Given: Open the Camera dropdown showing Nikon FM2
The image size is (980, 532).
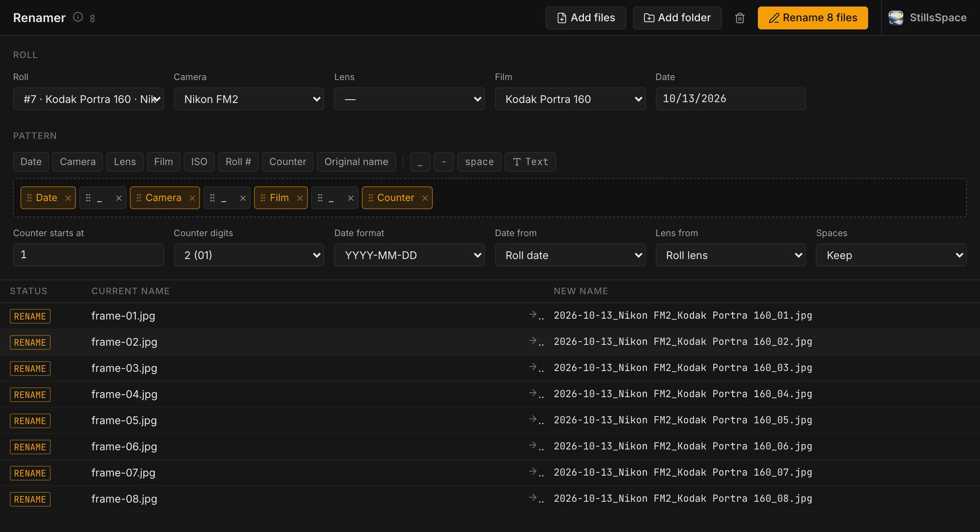Looking at the screenshot, I should point(249,99).
